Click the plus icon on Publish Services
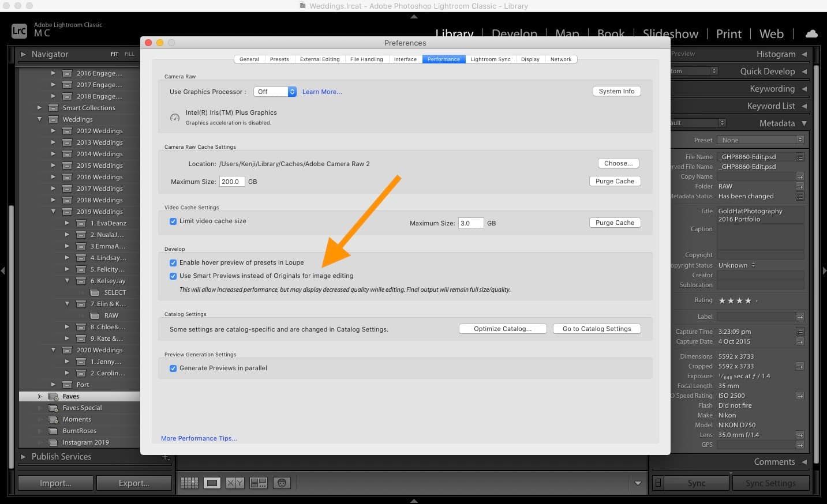The width and height of the screenshot is (827, 504). click(x=165, y=457)
